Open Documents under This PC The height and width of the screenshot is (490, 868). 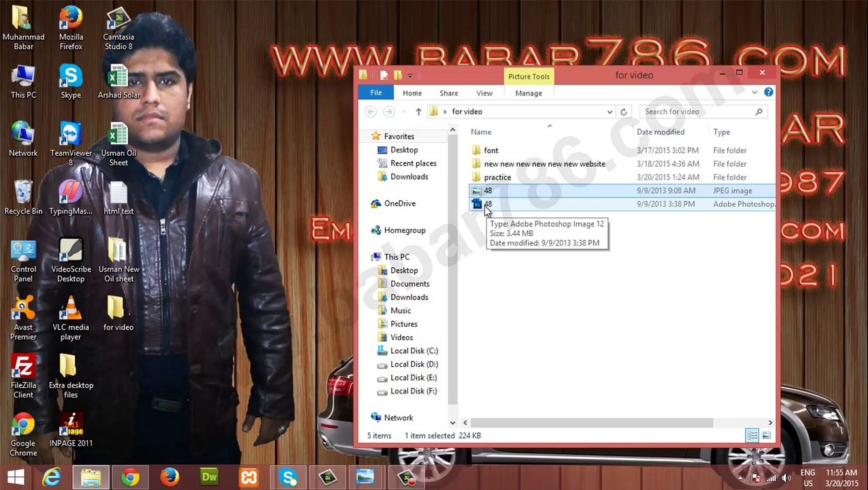point(410,284)
